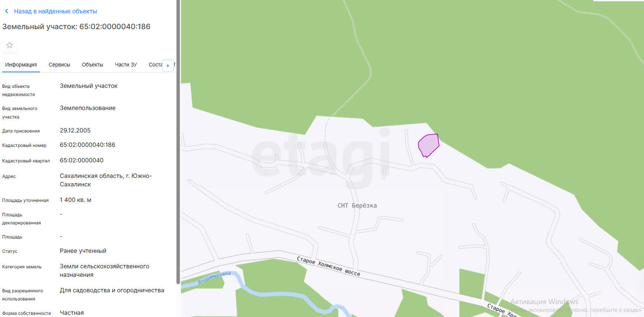Image resolution: width=644 pixels, height=317 pixels.
Task: Switch to the Информация tab
Action: pyautogui.click(x=21, y=65)
